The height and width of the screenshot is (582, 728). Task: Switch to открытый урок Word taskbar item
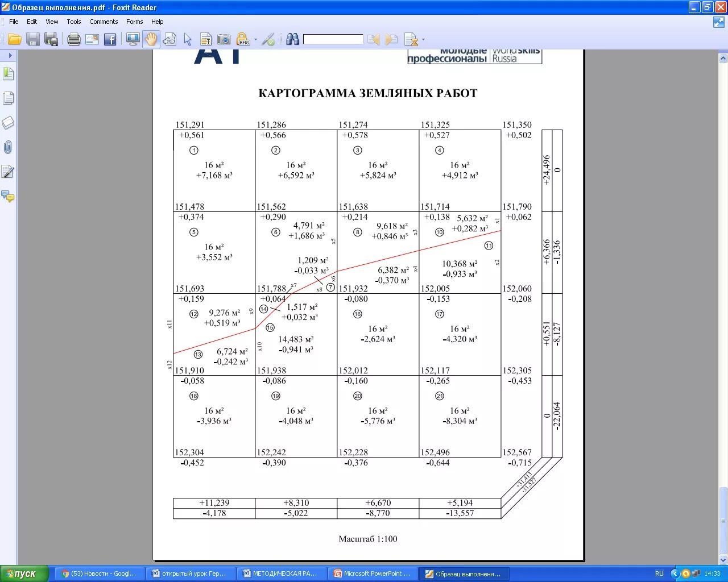[x=191, y=573]
